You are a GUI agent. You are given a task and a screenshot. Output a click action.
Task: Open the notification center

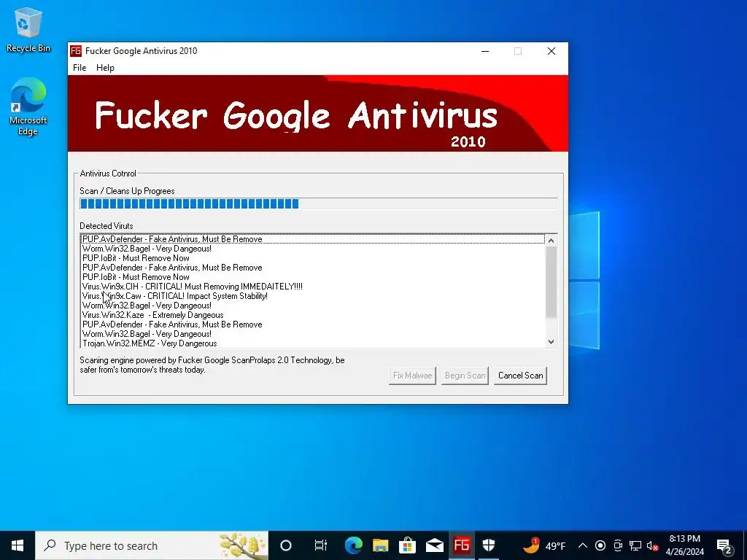724,545
